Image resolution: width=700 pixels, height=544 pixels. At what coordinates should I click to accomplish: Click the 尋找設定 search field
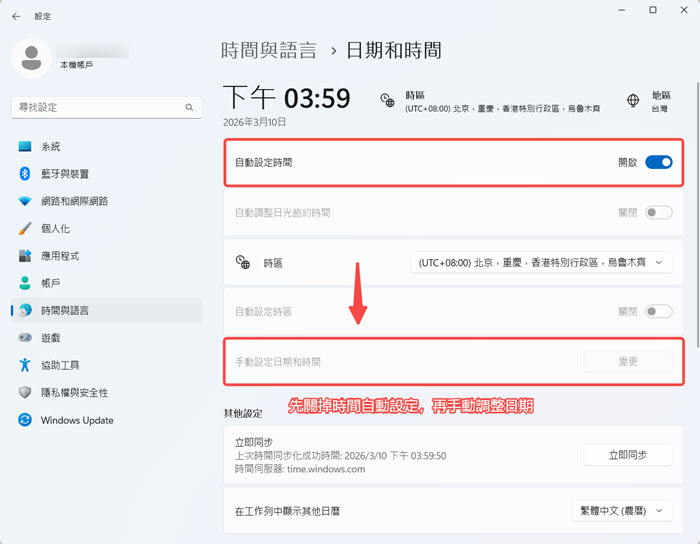[100, 106]
